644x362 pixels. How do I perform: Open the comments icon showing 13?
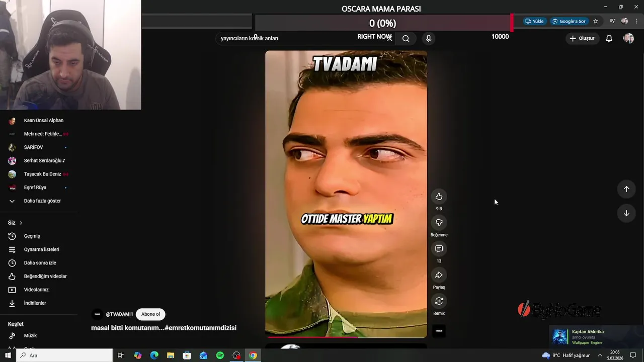[439, 249]
